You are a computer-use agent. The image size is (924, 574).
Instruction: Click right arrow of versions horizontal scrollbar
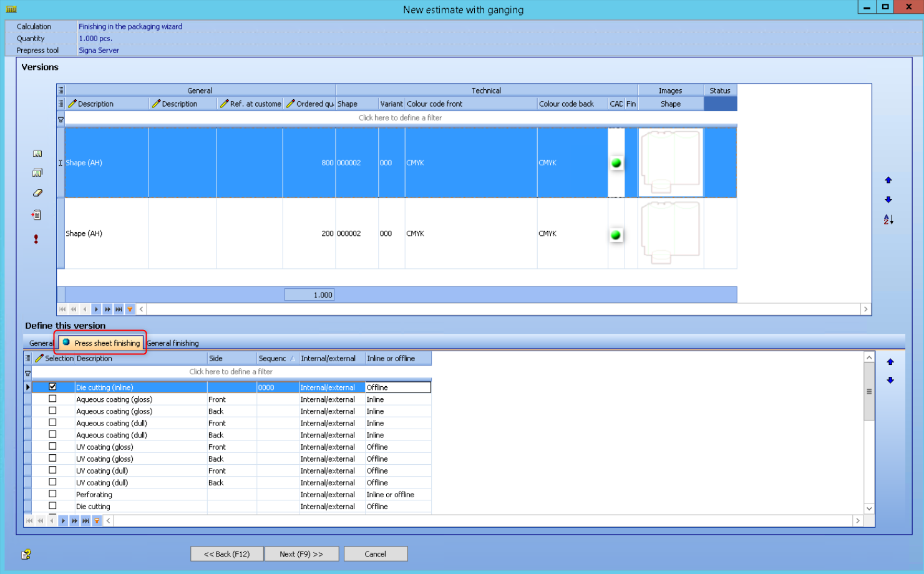click(865, 309)
